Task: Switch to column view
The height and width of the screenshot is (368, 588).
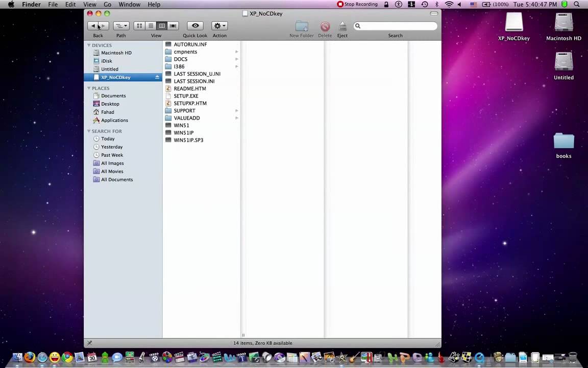Action: click(162, 26)
